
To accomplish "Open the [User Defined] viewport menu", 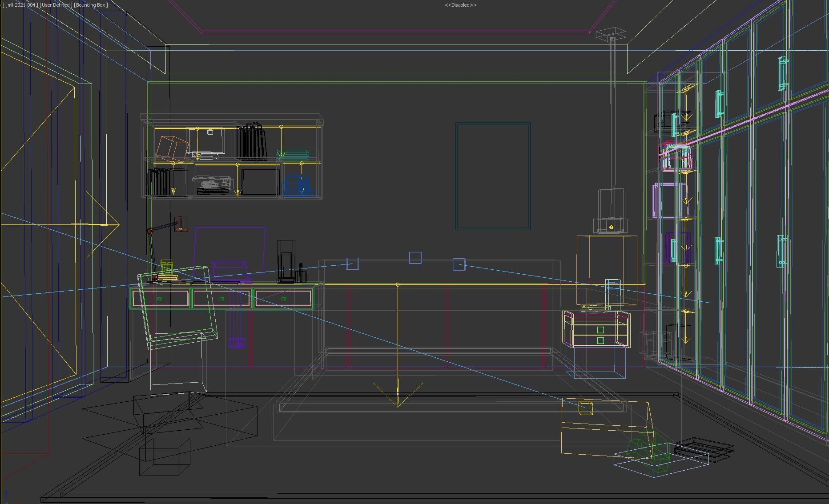I will (x=56, y=5).
